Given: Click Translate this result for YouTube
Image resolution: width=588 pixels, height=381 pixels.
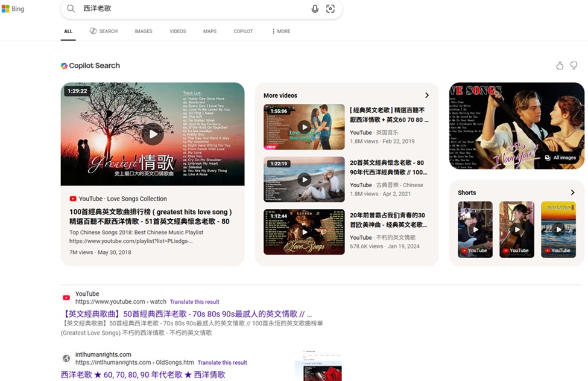Looking at the screenshot, I should [194, 302].
